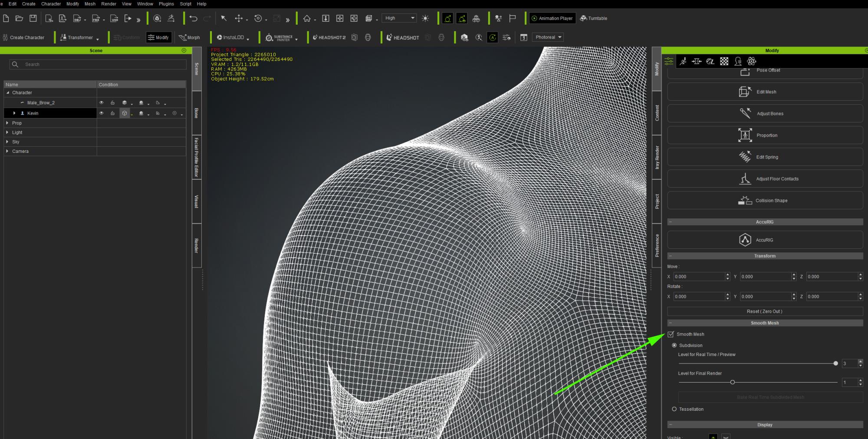Switch to the Content side tab
The image size is (868, 439).
click(657, 113)
